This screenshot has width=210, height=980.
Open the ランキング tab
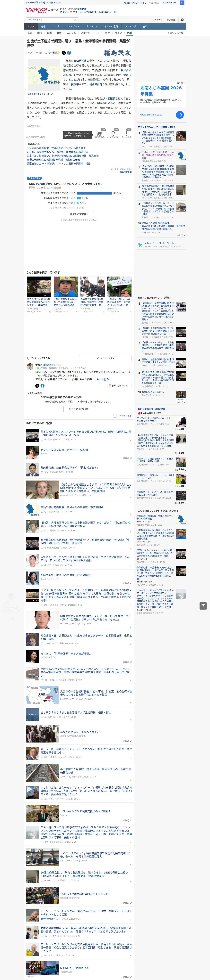(x=130, y=26)
